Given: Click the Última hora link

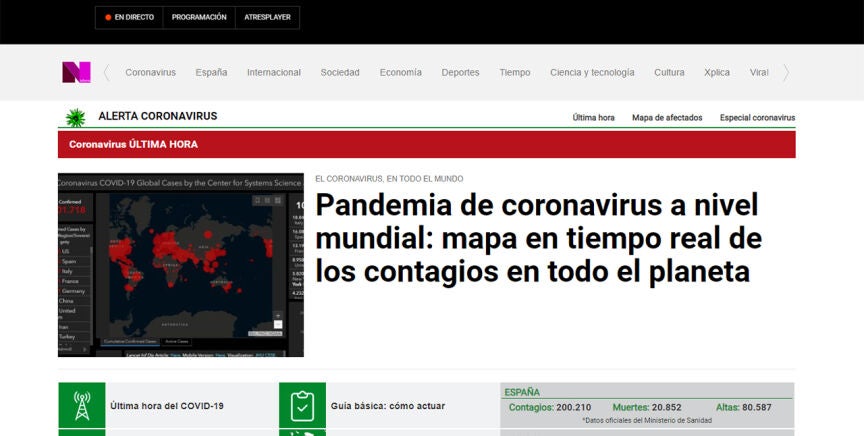Looking at the screenshot, I should [x=593, y=117].
